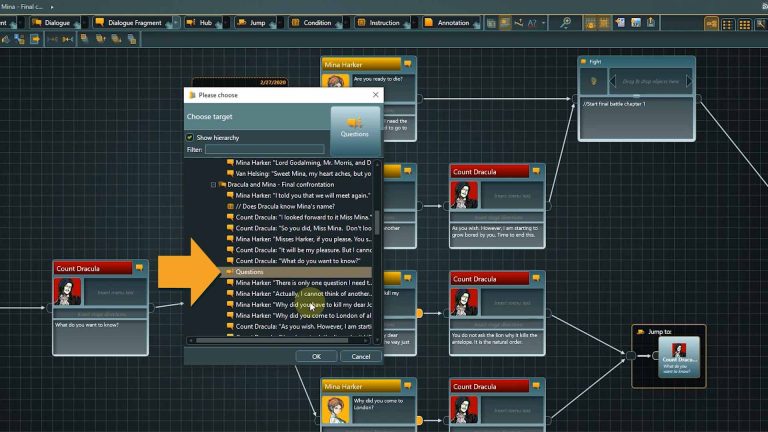
Task: Switch to flow view mode icon
Action: click(711, 23)
